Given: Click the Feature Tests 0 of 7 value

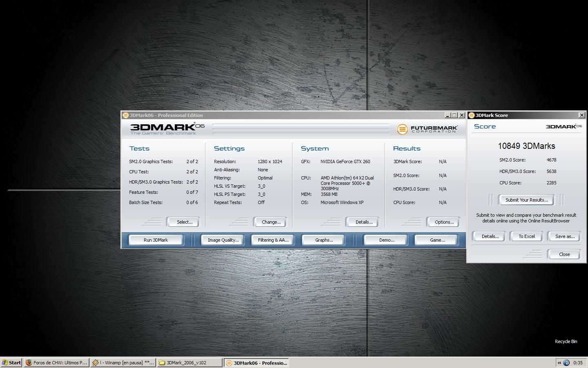Looking at the screenshot, I should pyautogui.click(x=192, y=192).
